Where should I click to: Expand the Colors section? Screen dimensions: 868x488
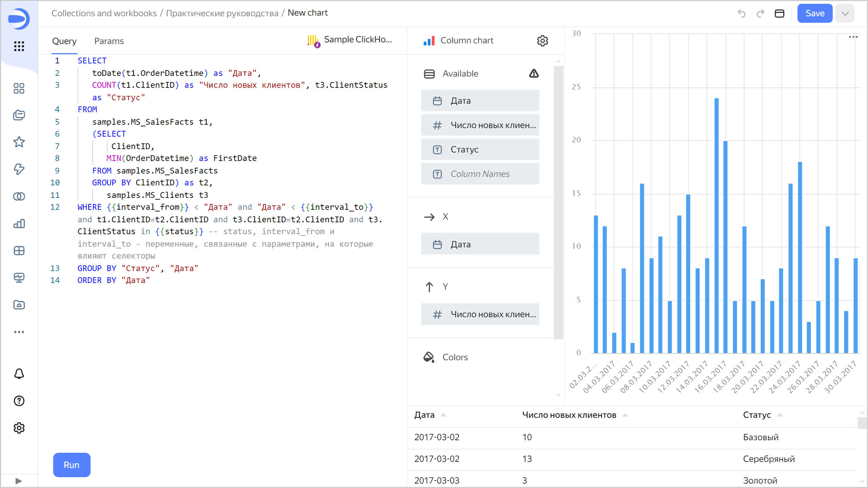455,357
